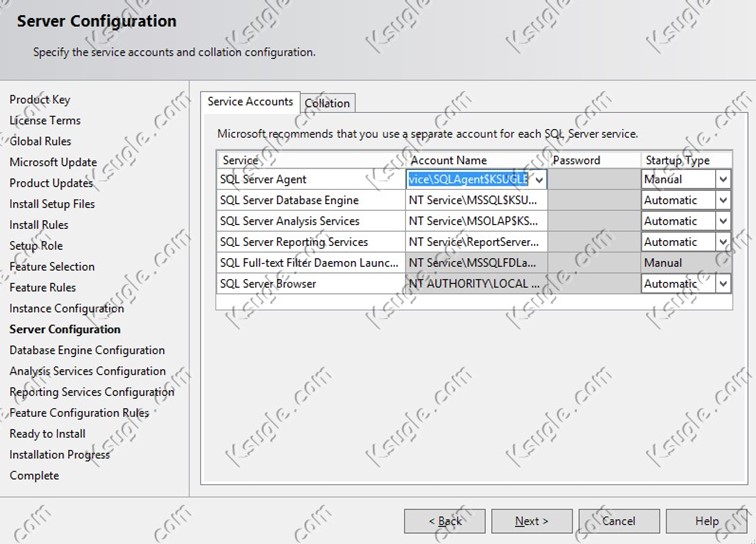The height and width of the screenshot is (544, 756).
Task: Click Analysis Services account name cell
Action: click(x=476, y=221)
